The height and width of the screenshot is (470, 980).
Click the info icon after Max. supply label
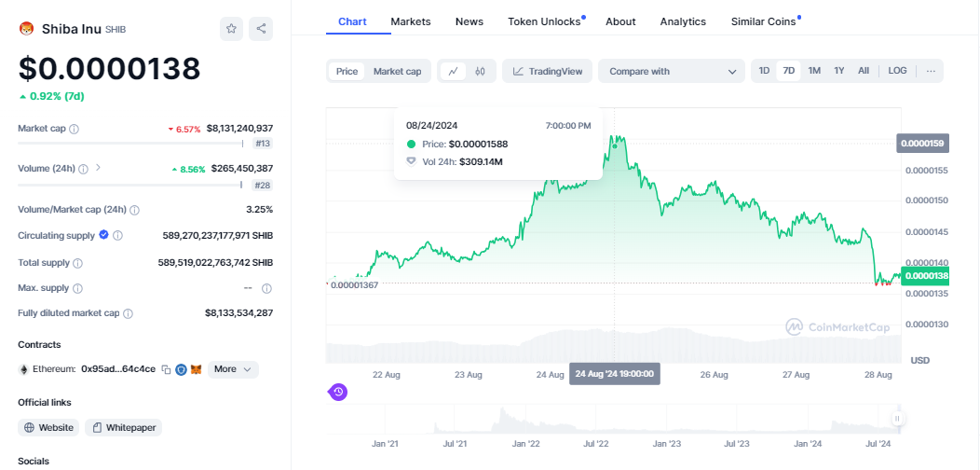pyautogui.click(x=77, y=288)
